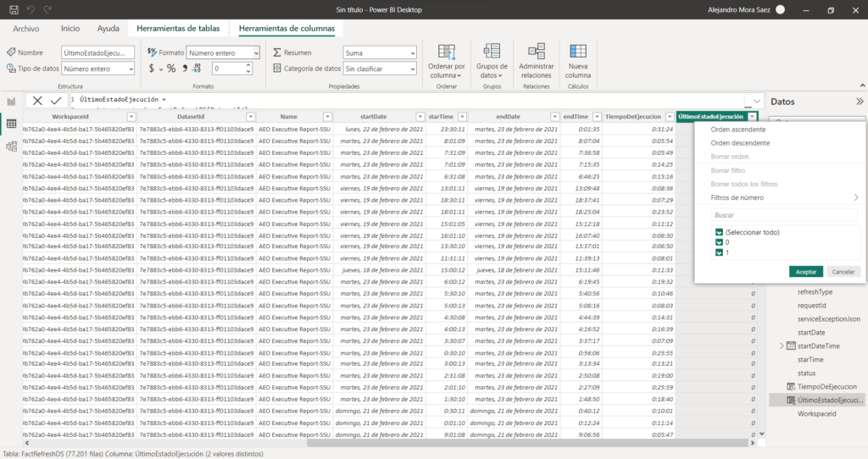Cancel the formula with the X icon
The height and width of the screenshot is (459, 868).
tap(37, 100)
